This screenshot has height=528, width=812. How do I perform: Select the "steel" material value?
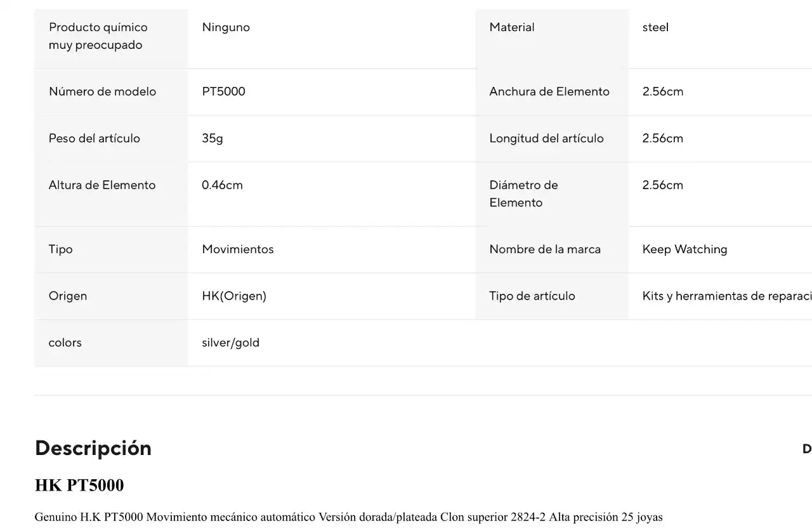[655, 27]
